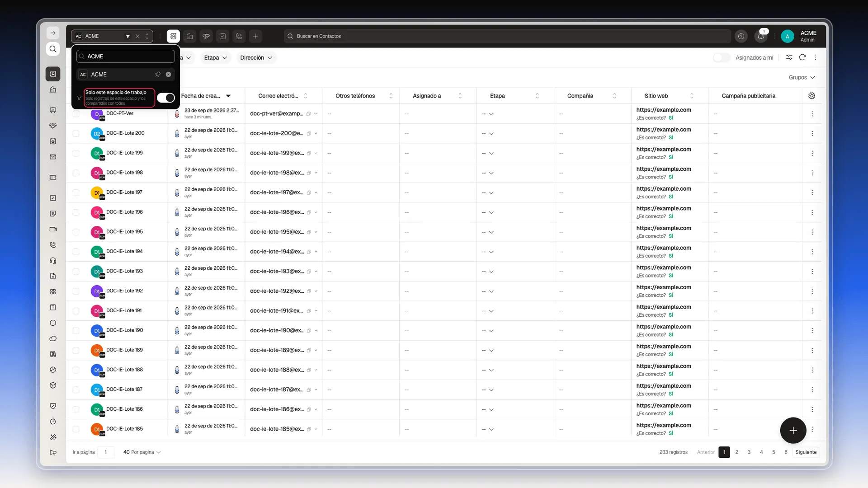Open the stopwatch icon in sidebar

[53, 421]
